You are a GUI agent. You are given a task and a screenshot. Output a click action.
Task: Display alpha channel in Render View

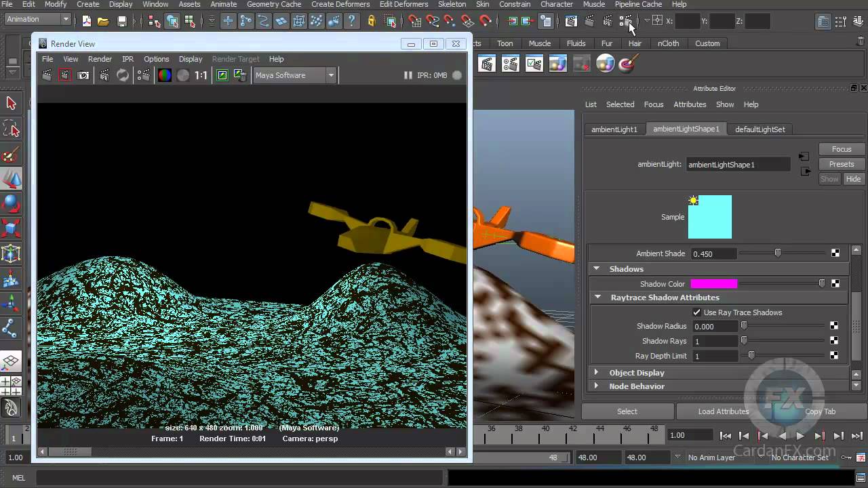point(183,75)
